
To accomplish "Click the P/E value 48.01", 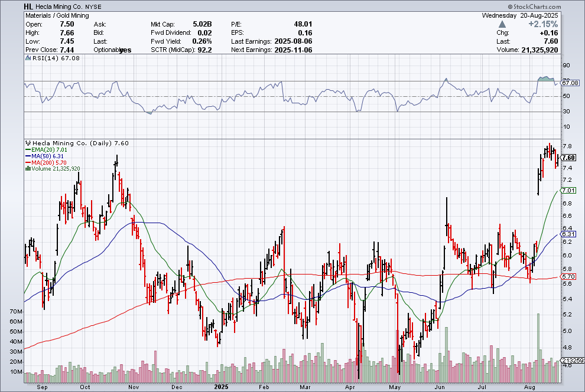I will pos(303,24).
